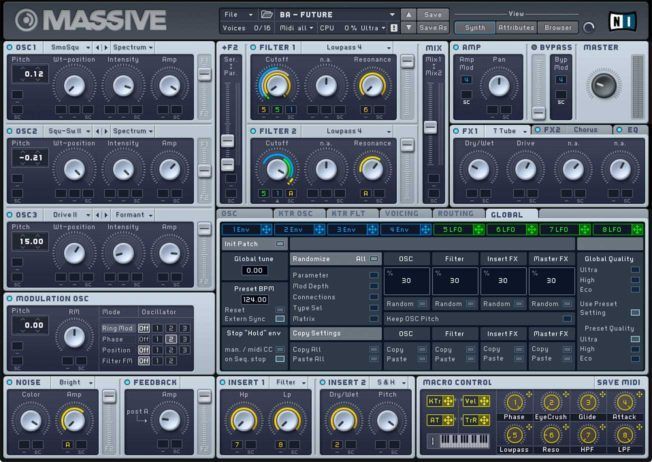The width and height of the screenshot is (652, 462).
Task: Open Noise Bright type dropdown
Action: tap(74, 382)
